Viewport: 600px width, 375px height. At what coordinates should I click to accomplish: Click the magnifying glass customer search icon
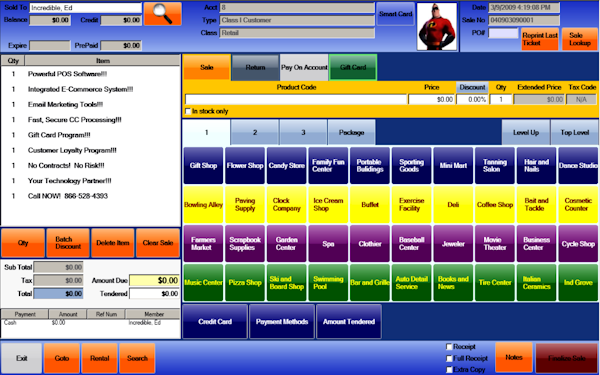[163, 14]
